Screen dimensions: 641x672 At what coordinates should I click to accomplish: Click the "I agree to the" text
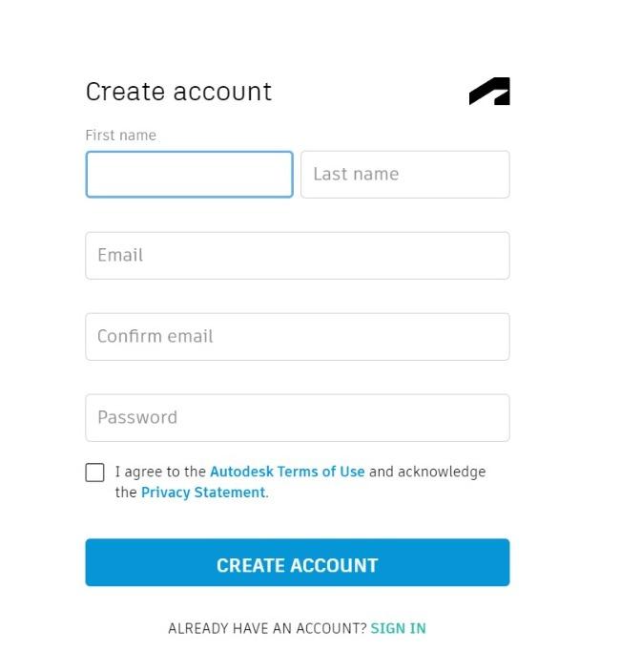click(x=160, y=472)
